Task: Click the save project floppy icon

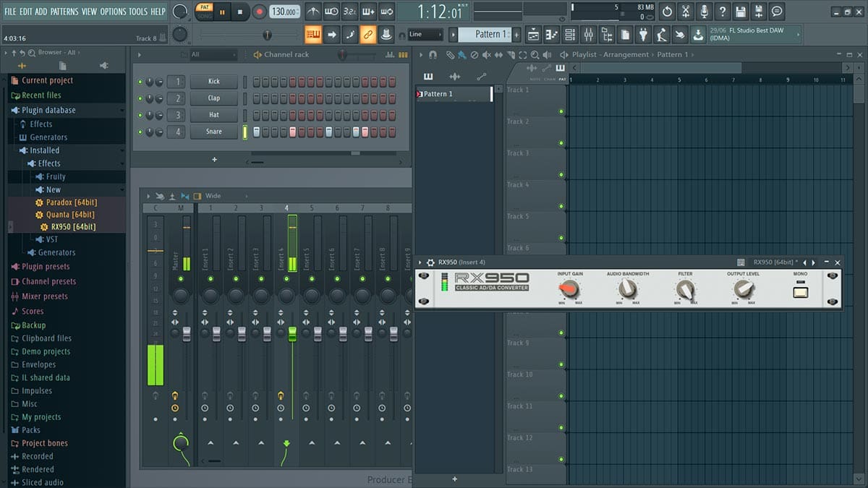Action: [x=740, y=12]
